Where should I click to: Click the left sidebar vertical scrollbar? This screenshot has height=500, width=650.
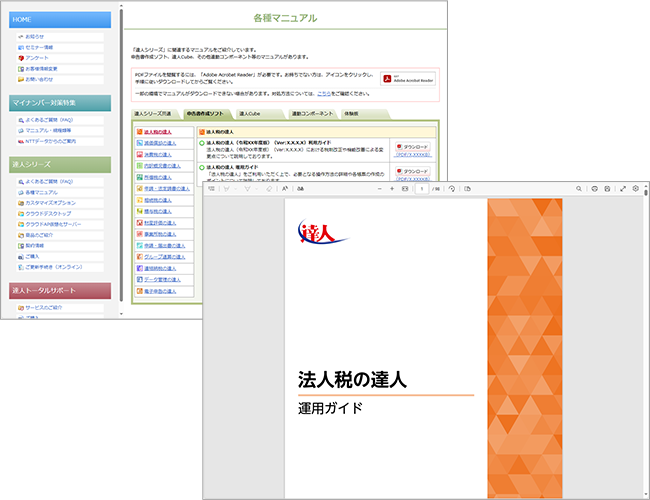[122, 150]
